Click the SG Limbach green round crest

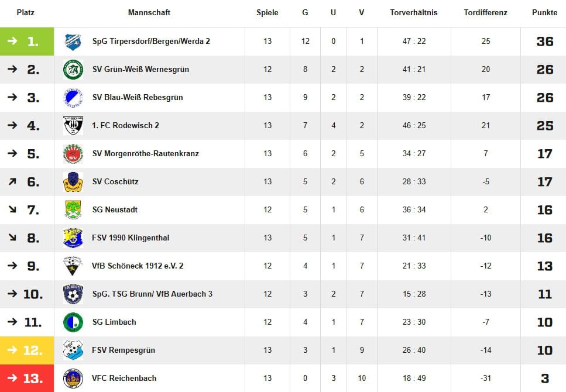coord(73,322)
